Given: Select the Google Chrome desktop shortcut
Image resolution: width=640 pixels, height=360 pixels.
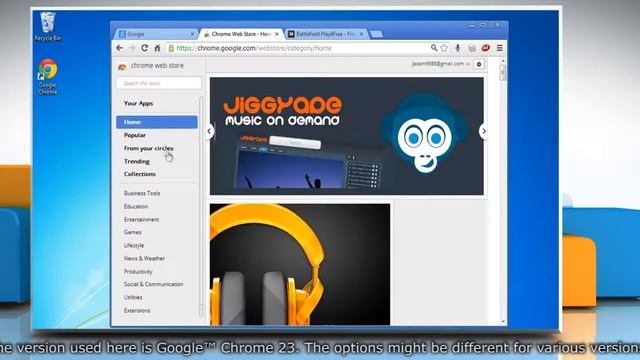Looking at the screenshot, I should click(x=48, y=77).
